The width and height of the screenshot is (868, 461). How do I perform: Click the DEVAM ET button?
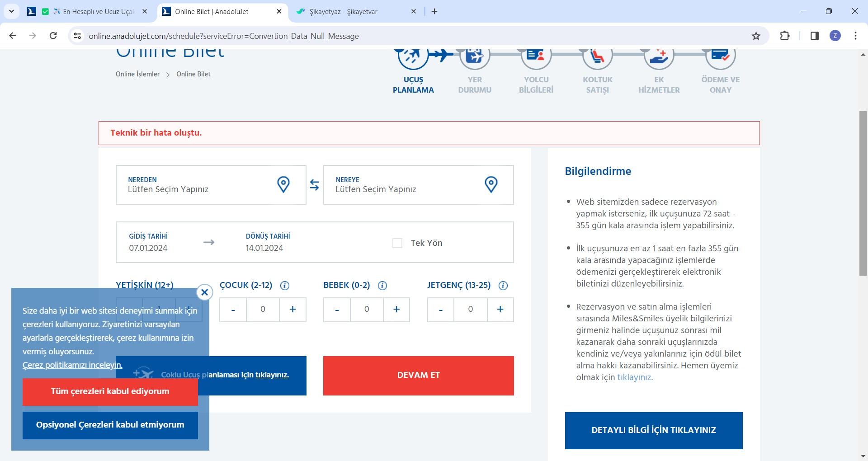click(418, 375)
